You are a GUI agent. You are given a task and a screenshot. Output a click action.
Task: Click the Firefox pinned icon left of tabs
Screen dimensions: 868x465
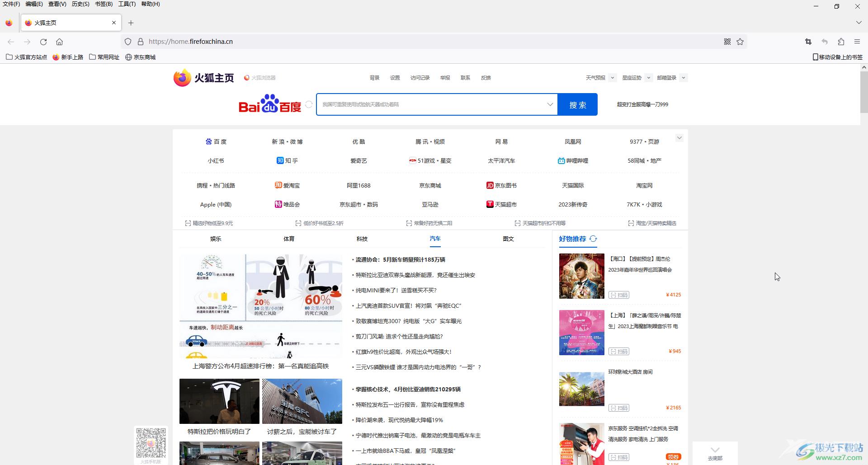coord(9,23)
